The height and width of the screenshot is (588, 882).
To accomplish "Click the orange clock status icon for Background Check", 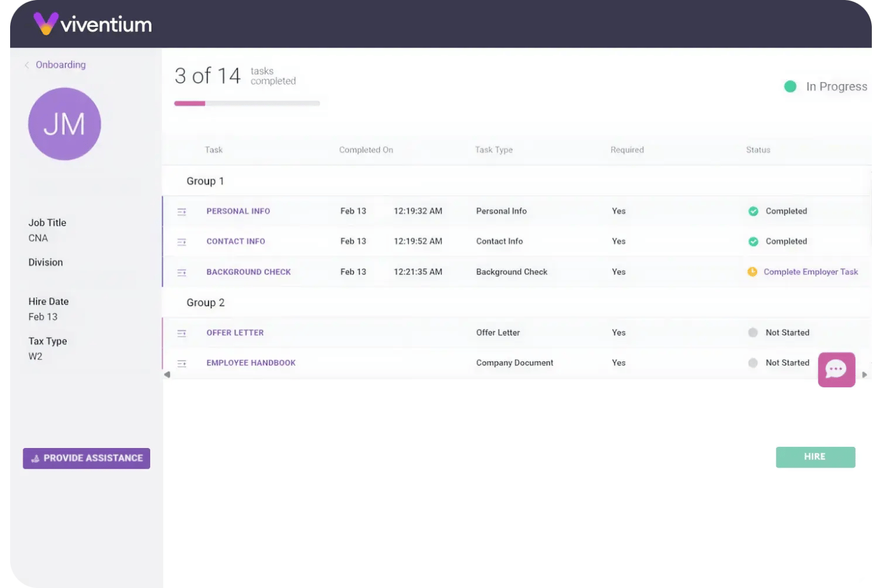I will coord(752,272).
